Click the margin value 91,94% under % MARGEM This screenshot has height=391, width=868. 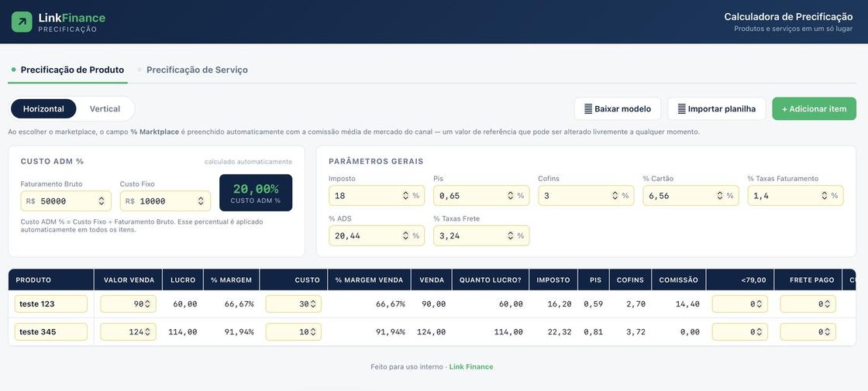[x=239, y=332]
